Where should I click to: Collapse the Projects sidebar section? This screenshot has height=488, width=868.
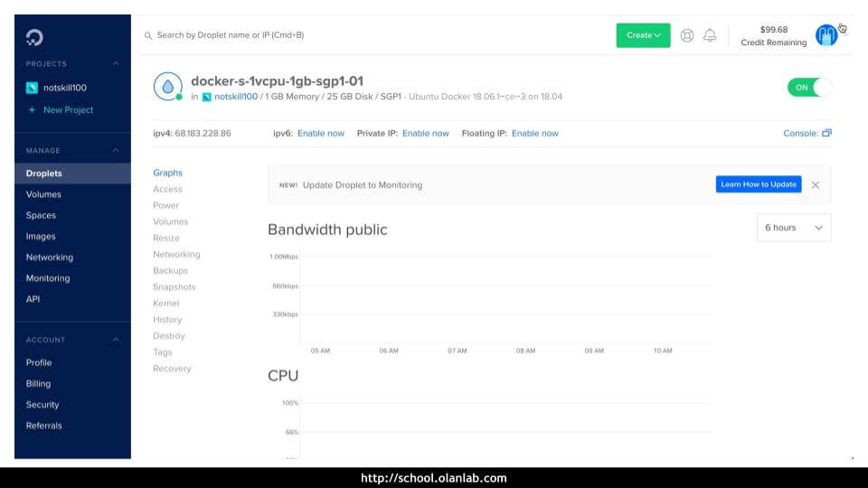[116, 63]
